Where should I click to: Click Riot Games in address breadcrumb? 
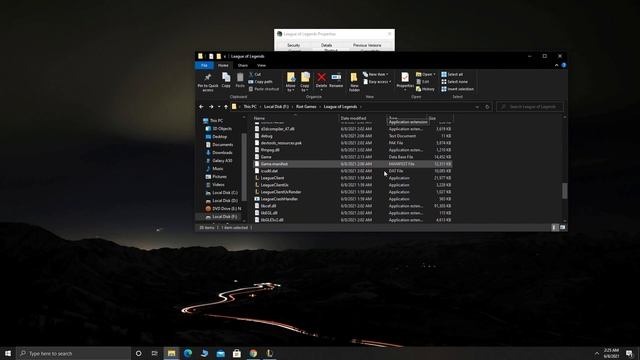[306, 107]
